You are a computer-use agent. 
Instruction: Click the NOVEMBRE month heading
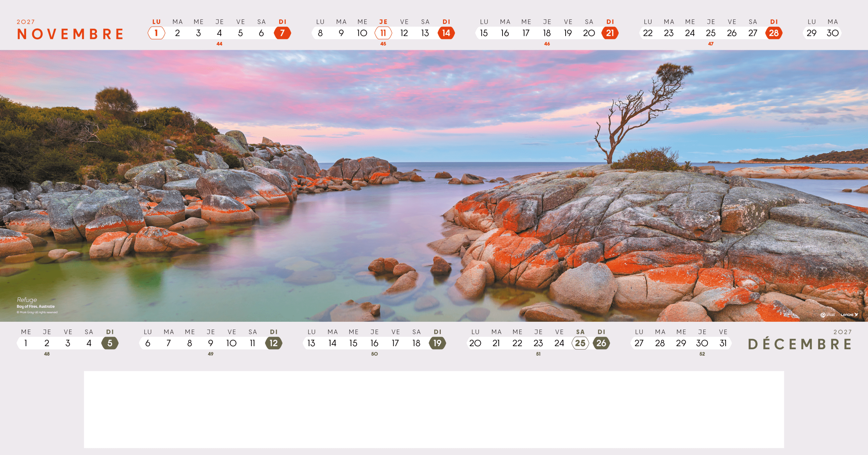71,34
